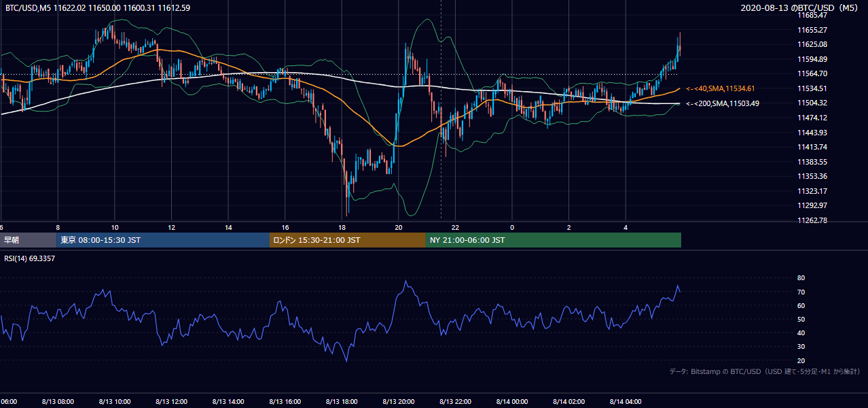Click hour 12 on the price chart axis

click(x=172, y=227)
